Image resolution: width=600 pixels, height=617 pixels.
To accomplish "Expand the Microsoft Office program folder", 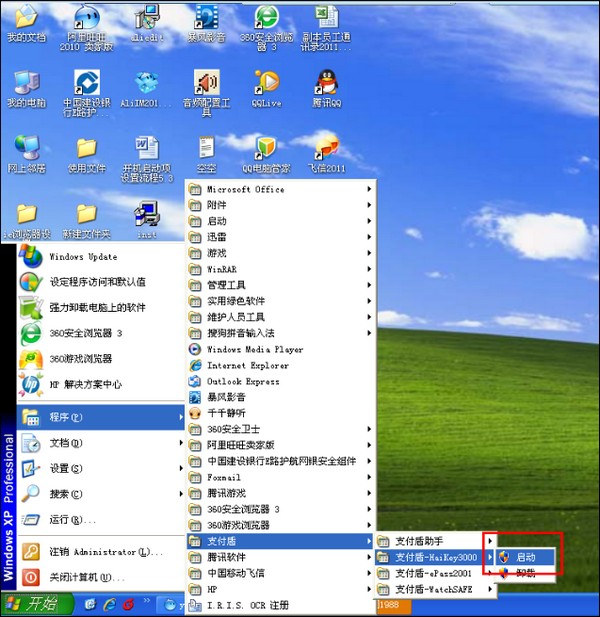I will click(x=278, y=189).
